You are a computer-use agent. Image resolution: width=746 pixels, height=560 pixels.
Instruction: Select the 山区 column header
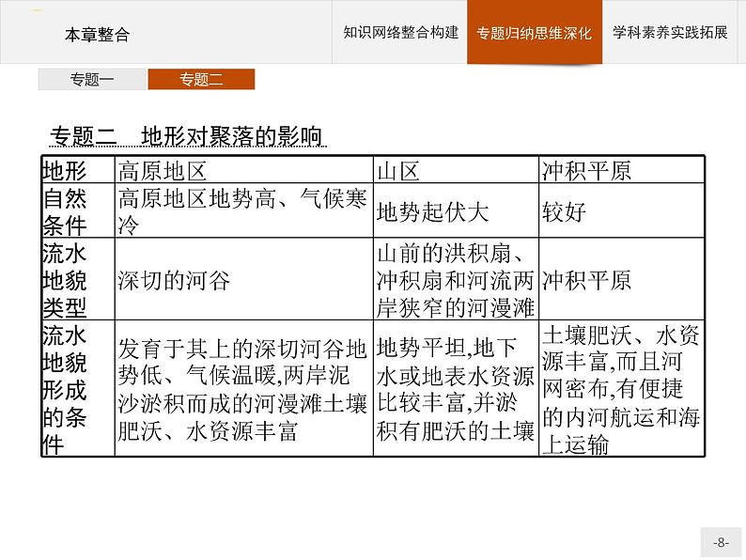pos(457,170)
